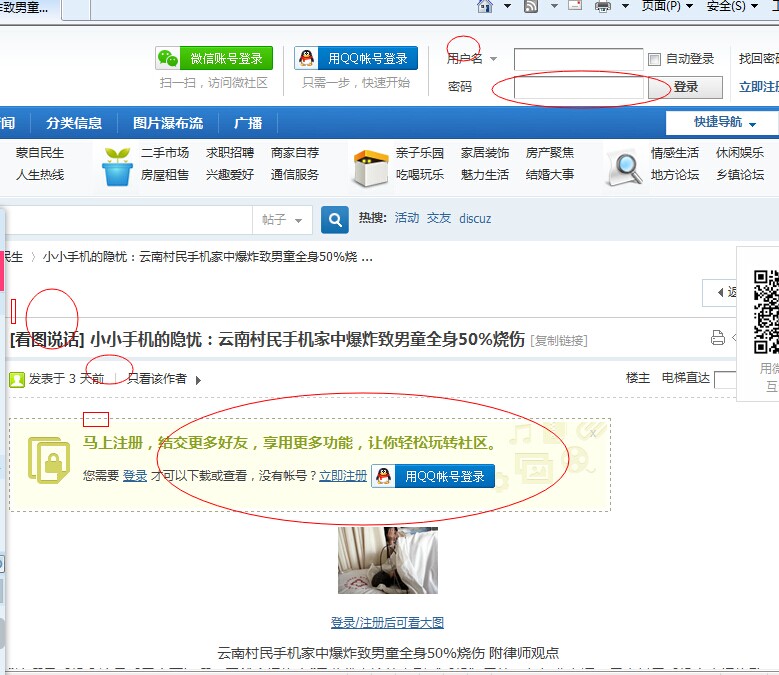The image size is (779, 675).
Task: Click the 复制链接 link after title
Action: pyautogui.click(x=559, y=341)
